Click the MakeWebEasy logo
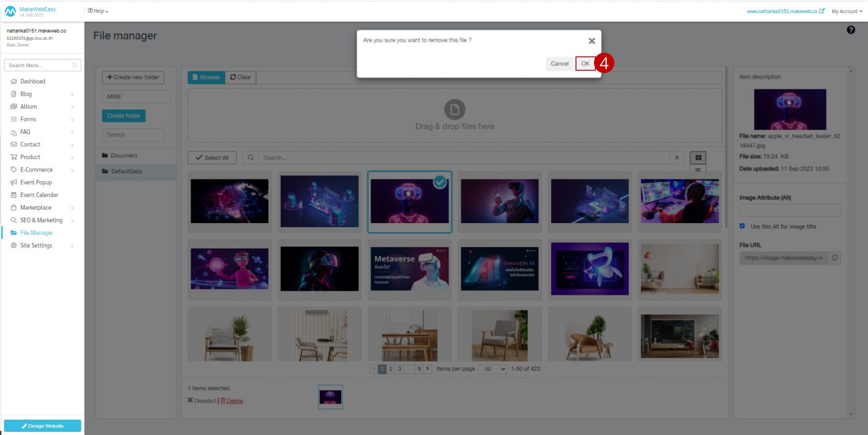Viewport: 868px width, 435px height. (11, 11)
